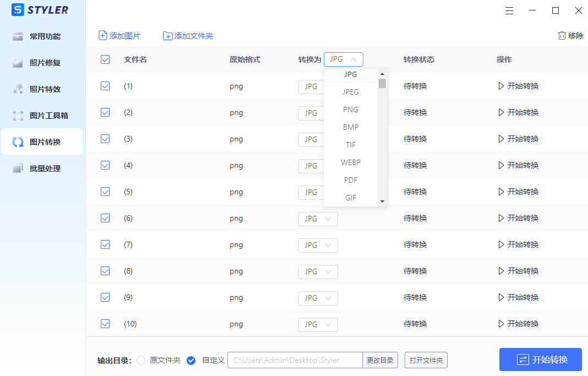This screenshot has width=588, height=376.
Task: Click the format list scrollbar up arrow
Action: (x=382, y=74)
